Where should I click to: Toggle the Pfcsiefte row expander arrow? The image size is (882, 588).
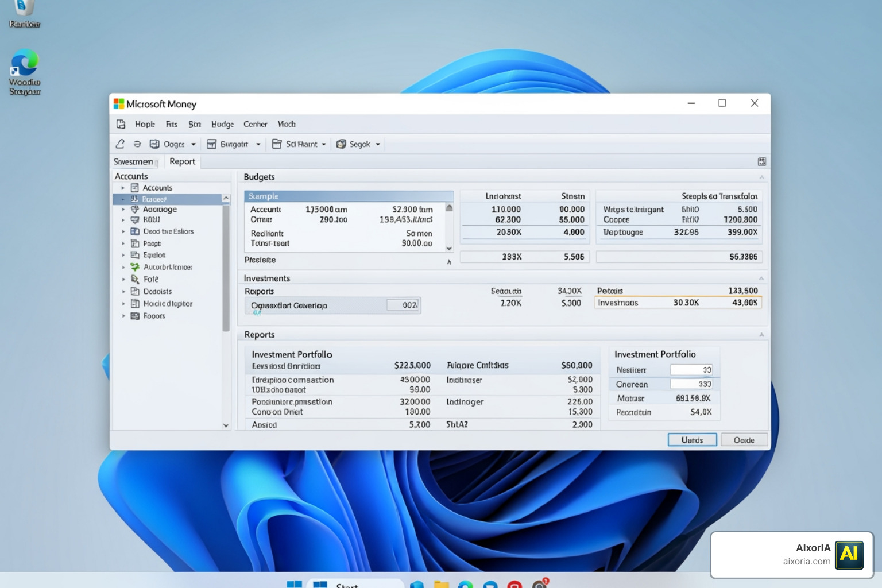coord(449,262)
